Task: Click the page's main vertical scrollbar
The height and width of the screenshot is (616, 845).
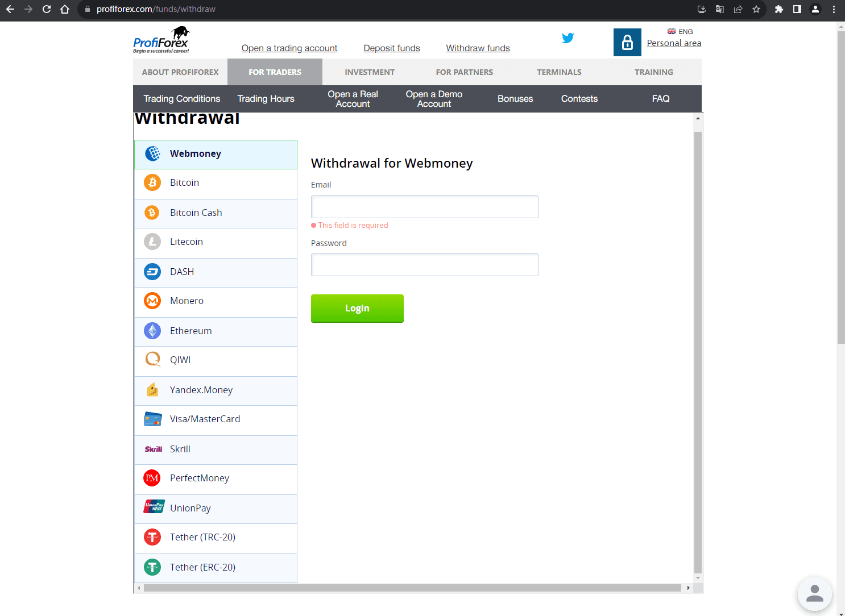Action: click(x=841, y=188)
